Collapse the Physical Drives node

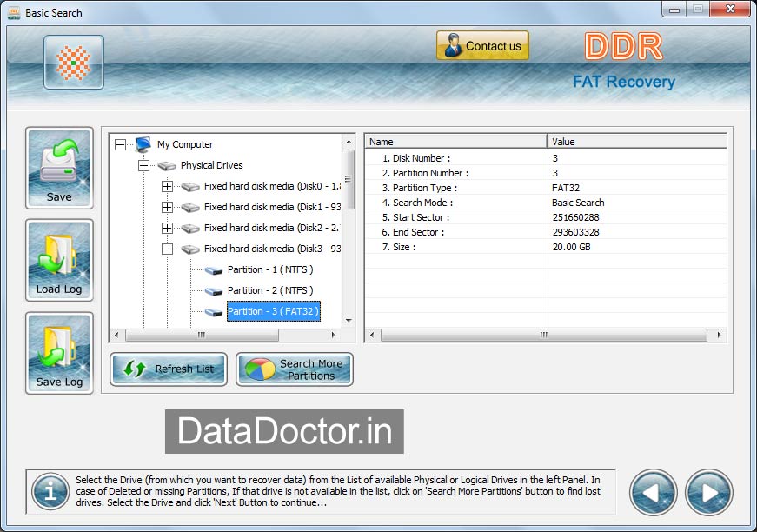pos(143,165)
